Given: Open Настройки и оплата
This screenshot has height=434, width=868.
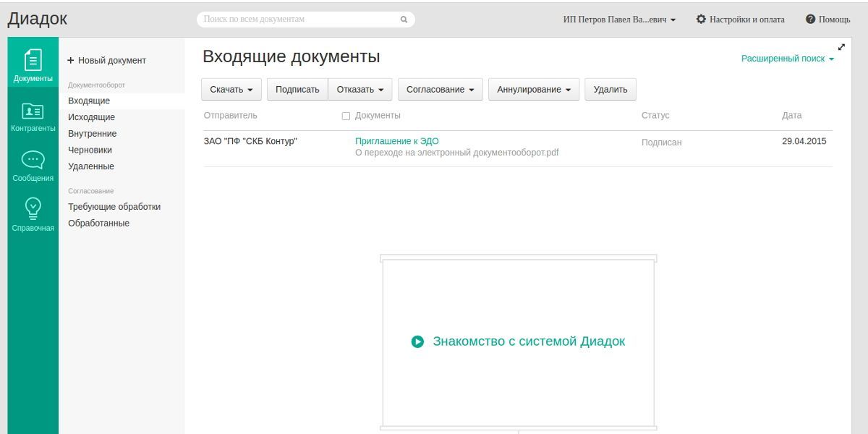Looking at the screenshot, I should (x=740, y=20).
